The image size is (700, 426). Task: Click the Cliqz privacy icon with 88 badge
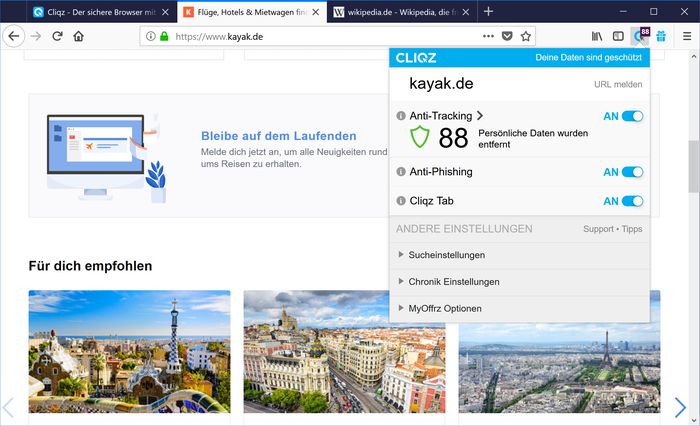(640, 36)
